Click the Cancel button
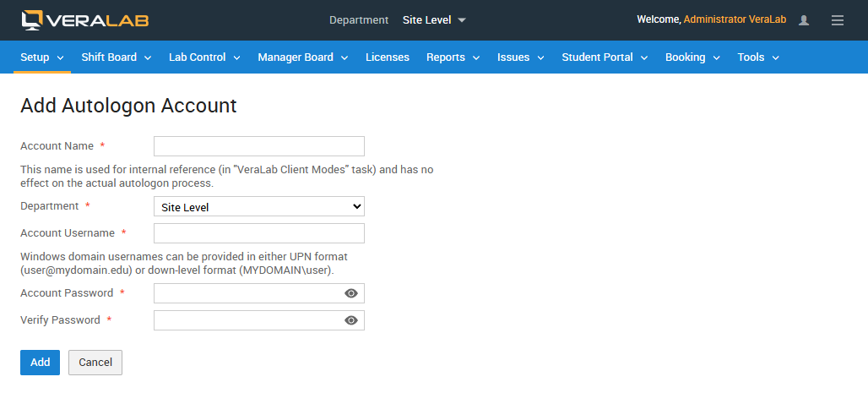Image resolution: width=868 pixels, height=404 pixels. (x=95, y=363)
